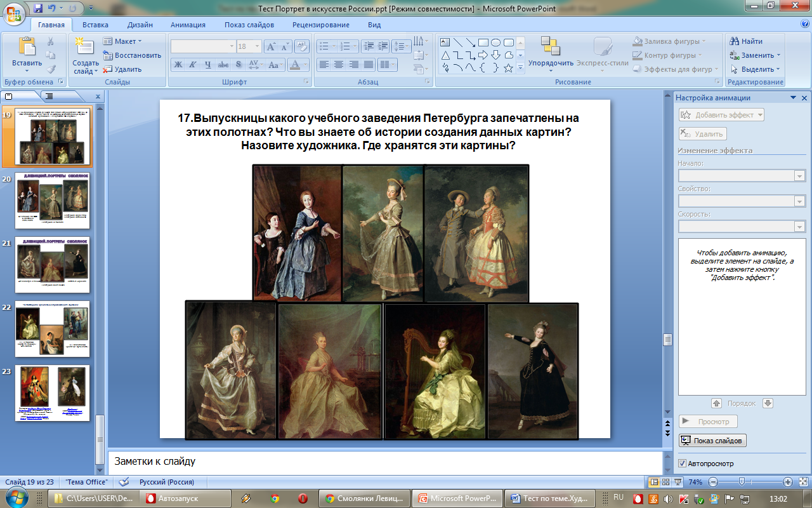Apply underline with the Ч button
The image size is (812, 508).
[x=207, y=65]
